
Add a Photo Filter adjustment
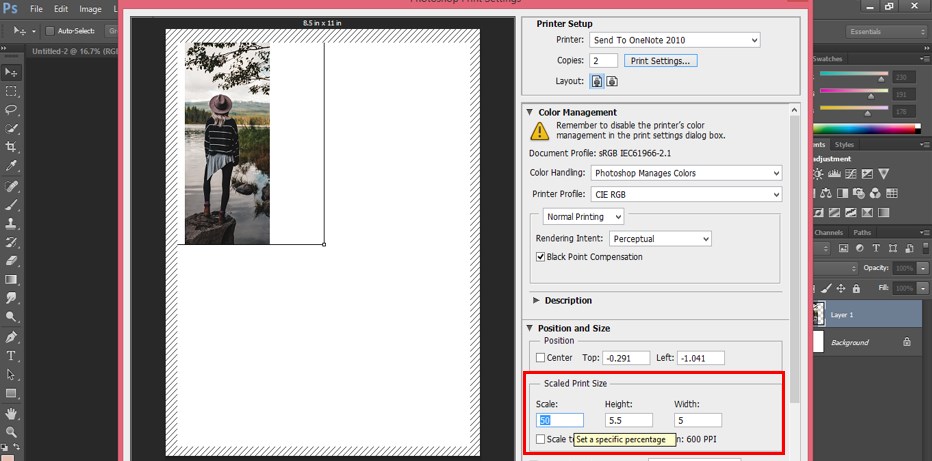point(858,193)
